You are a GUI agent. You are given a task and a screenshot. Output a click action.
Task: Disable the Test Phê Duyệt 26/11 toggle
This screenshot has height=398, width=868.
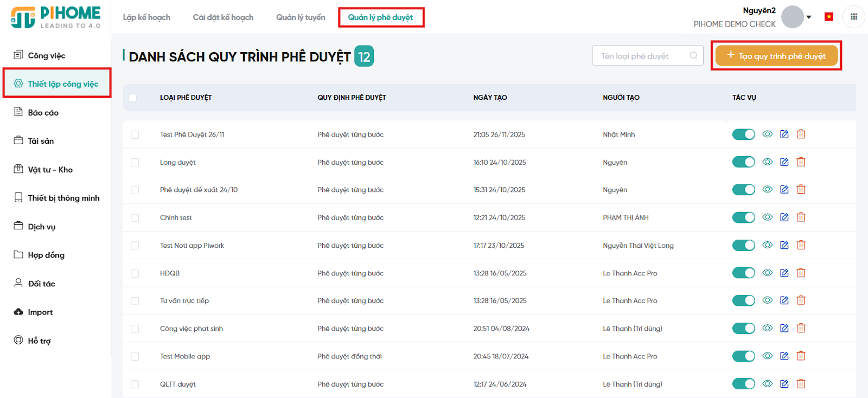coord(743,134)
